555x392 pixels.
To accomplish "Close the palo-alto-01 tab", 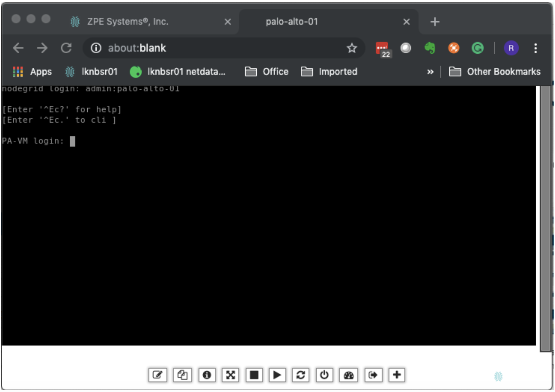I will (406, 22).
